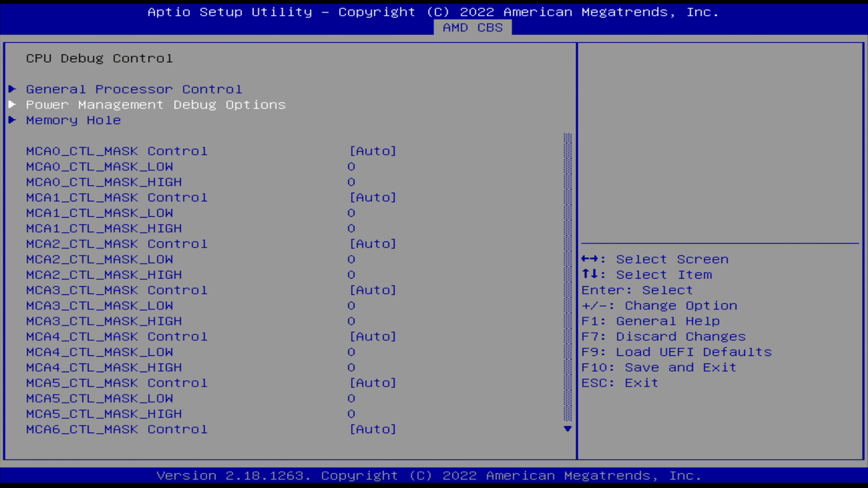The height and width of the screenshot is (488, 868).
Task: Click the 'F10: Save and Exit' line
Action: 659,367
